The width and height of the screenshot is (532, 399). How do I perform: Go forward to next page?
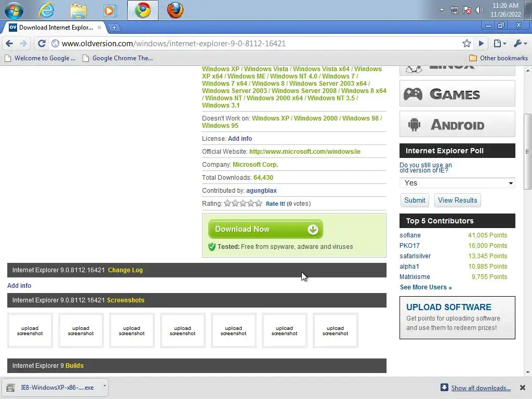pyautogui.click(x=23, y=44)
